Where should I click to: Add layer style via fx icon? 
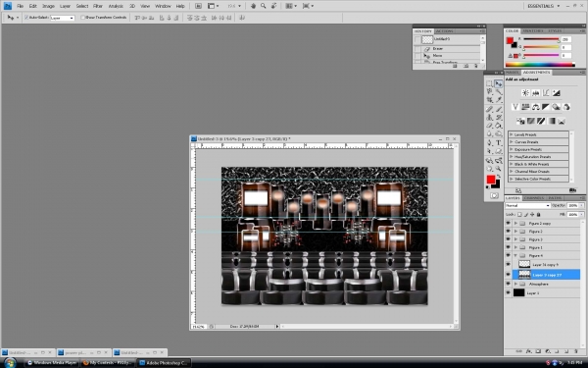click(x=529, y=351)
